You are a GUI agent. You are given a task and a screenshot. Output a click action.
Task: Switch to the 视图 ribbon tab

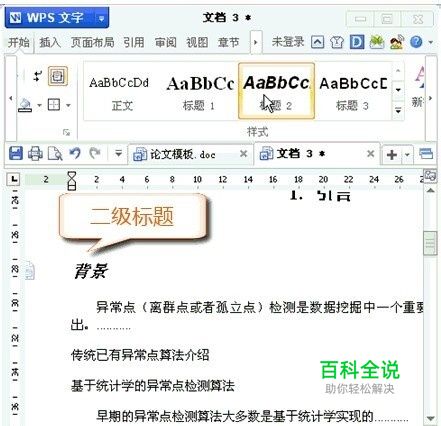[x=197, y=43]
